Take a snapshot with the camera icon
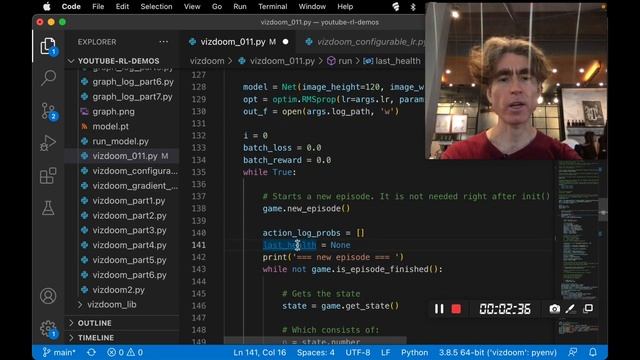 [x=554, y=309]
